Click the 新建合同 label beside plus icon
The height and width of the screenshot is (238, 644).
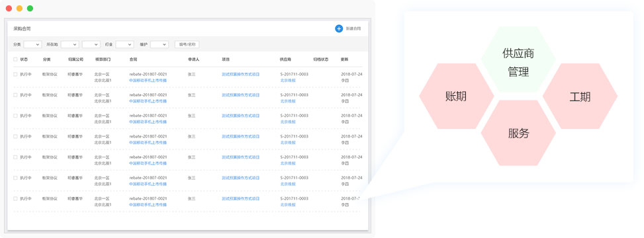353,28
